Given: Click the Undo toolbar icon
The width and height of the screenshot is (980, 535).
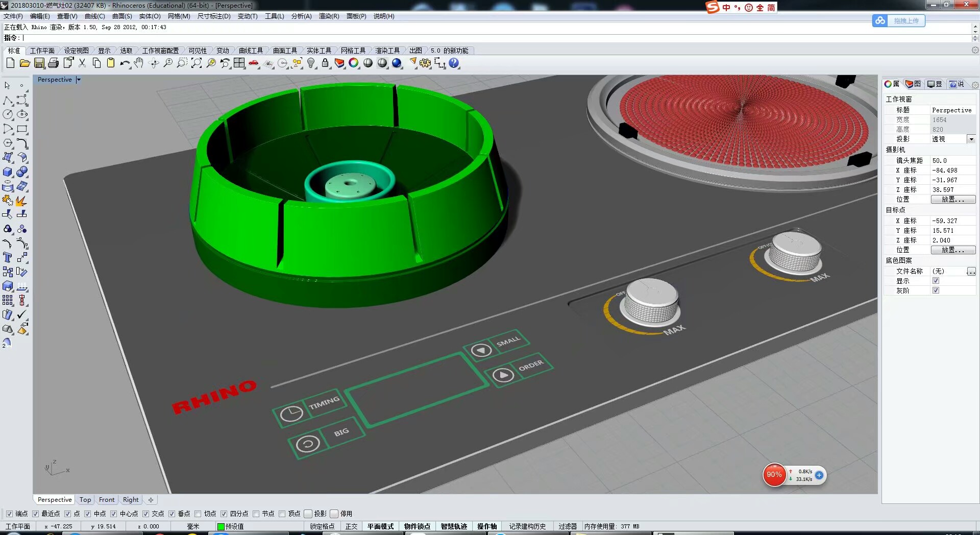Looking at the screenshot, I should tap(125, 63).
